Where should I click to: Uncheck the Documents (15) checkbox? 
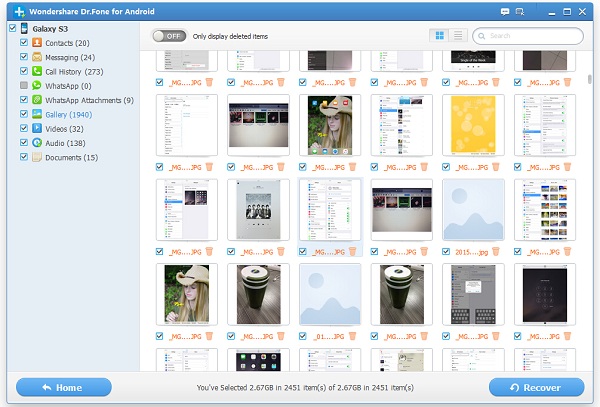(24, 156)
